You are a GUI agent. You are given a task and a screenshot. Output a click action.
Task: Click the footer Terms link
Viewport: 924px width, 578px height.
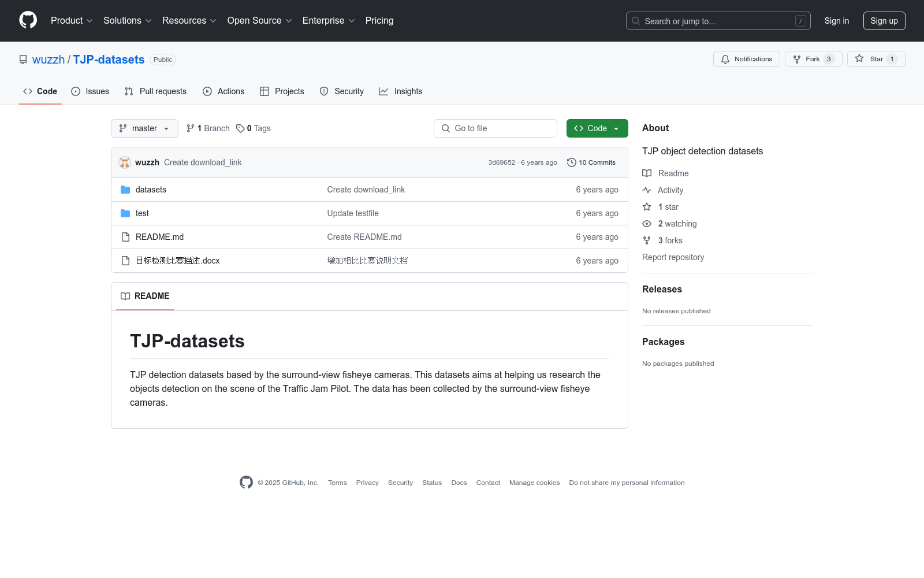click(x=337, y=483)
